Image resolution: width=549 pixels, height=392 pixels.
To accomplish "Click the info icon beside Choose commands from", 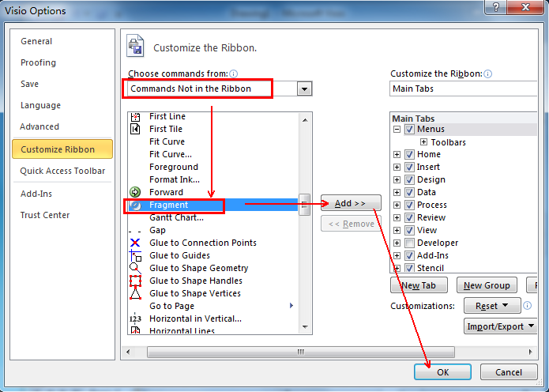I will 234,74.
